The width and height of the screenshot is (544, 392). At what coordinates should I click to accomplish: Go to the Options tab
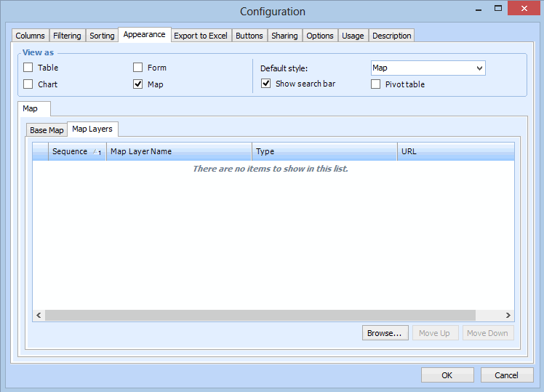[320, 36]
